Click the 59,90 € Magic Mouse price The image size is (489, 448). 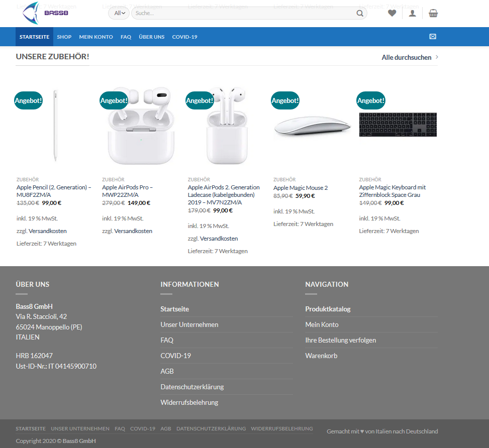click(x=305, y=196)
